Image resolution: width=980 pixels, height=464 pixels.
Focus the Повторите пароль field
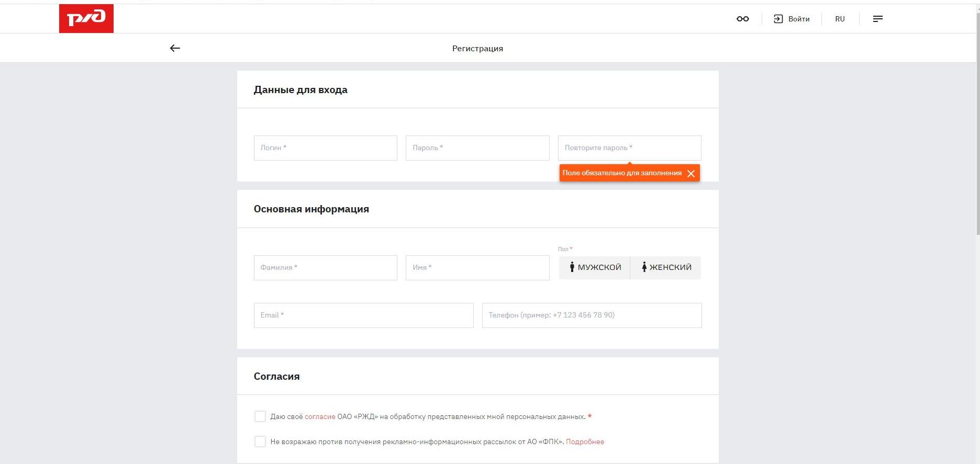tap(630, 148)
